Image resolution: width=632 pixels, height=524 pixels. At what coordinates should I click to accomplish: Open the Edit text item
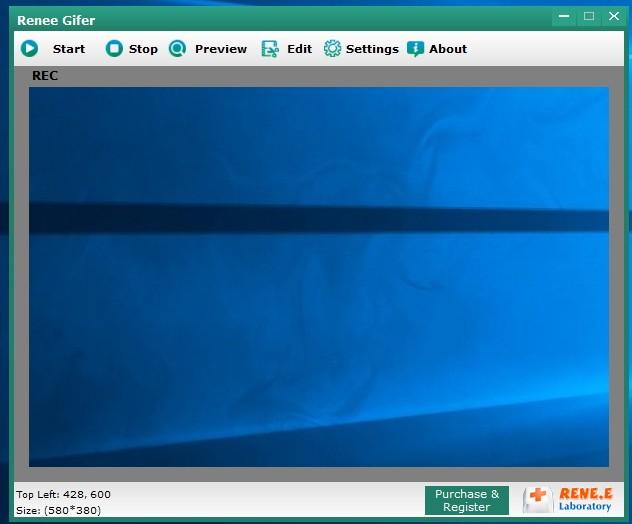point(299,49)
